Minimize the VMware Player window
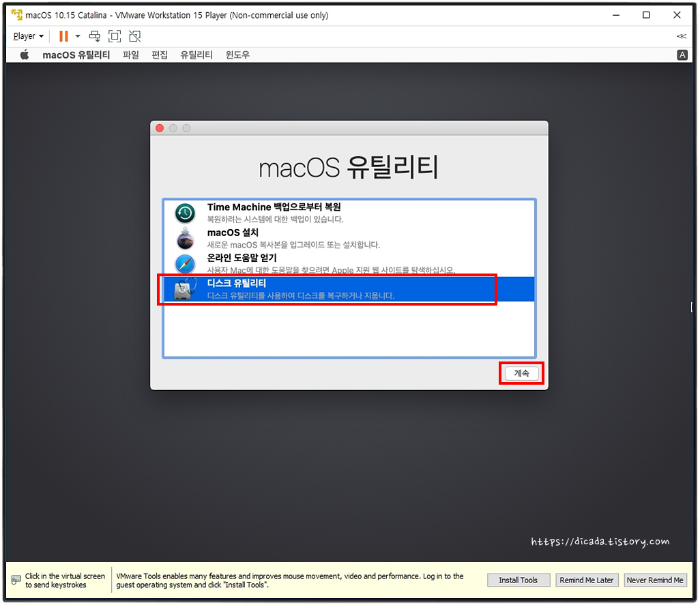 tap(616, 15)
